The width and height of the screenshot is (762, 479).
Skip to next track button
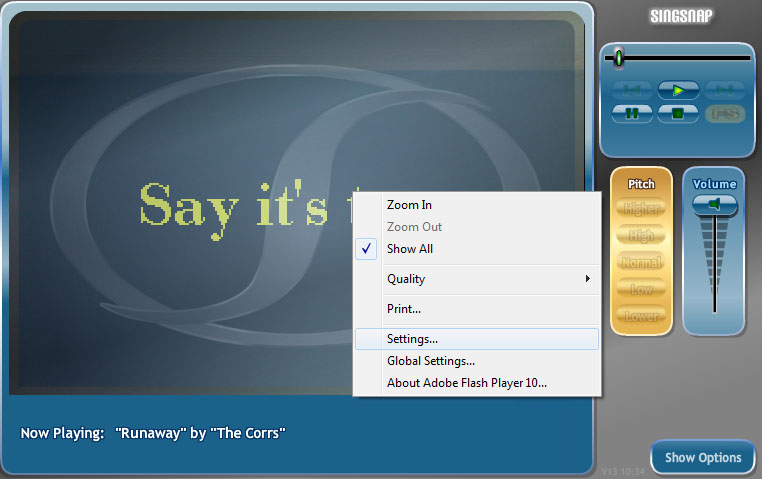(x=725, y=90)
